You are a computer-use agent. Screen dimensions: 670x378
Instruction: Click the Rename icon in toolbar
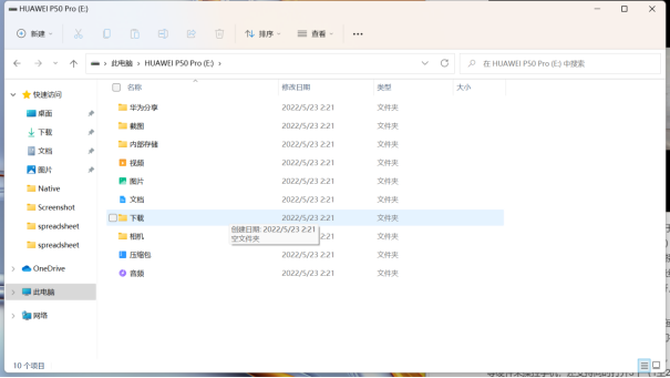(163, 34)
